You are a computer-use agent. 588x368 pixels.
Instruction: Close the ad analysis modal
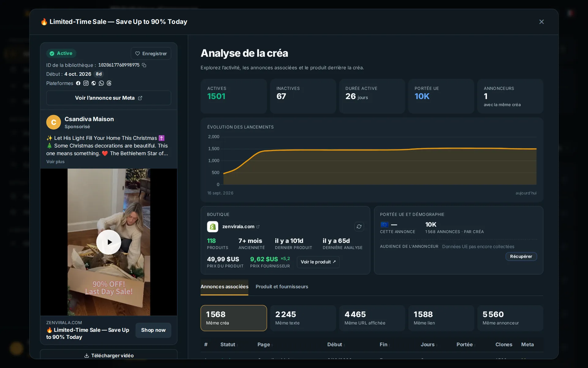[541, 22]
